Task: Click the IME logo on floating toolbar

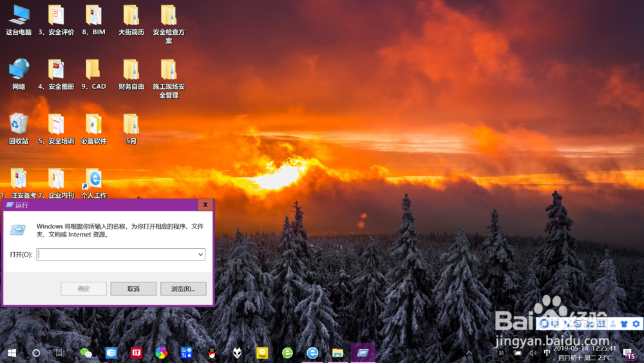Action: [x=544, y=323]
